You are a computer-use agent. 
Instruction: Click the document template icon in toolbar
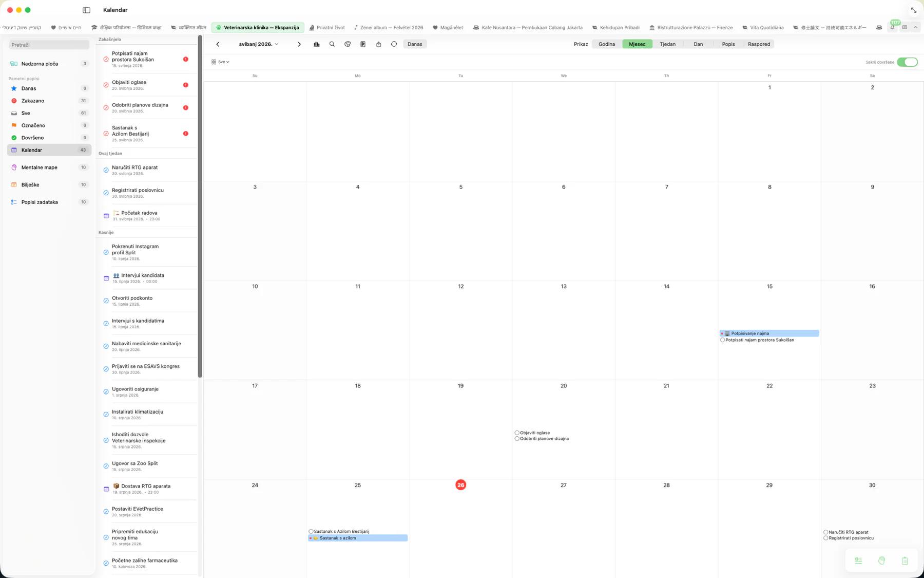[363, 44]
